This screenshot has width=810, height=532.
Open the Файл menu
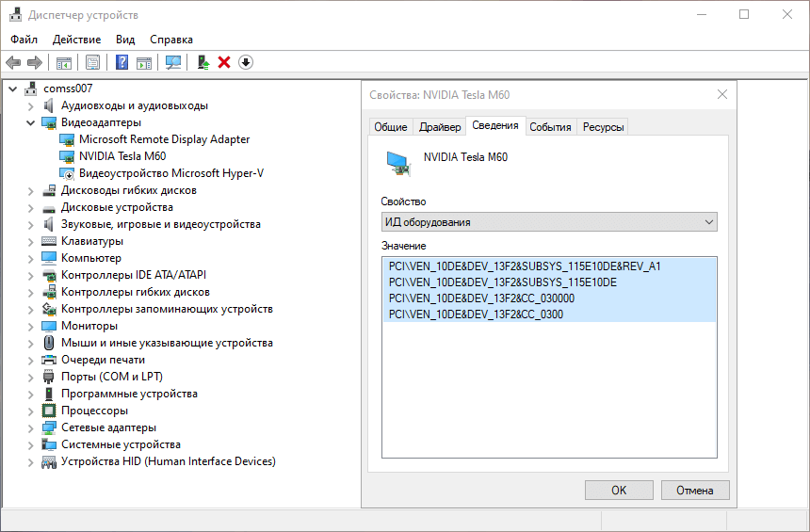[x=24, y=40]
